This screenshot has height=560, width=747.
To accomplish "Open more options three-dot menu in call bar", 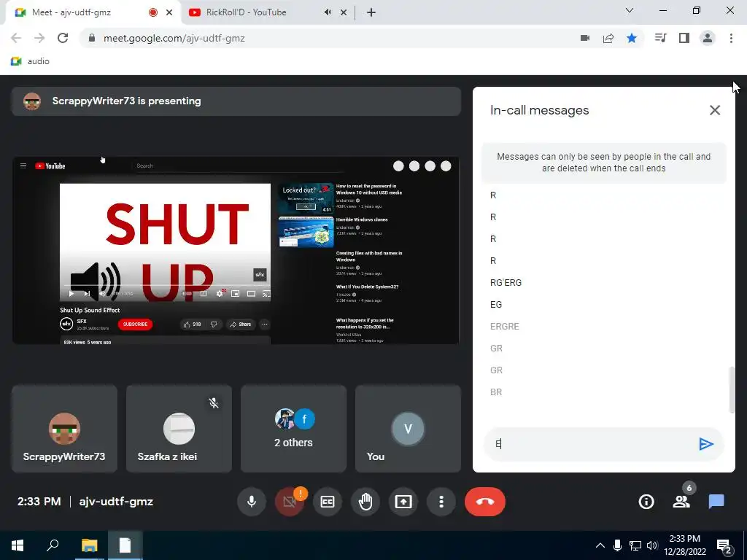I will [441, 502].
